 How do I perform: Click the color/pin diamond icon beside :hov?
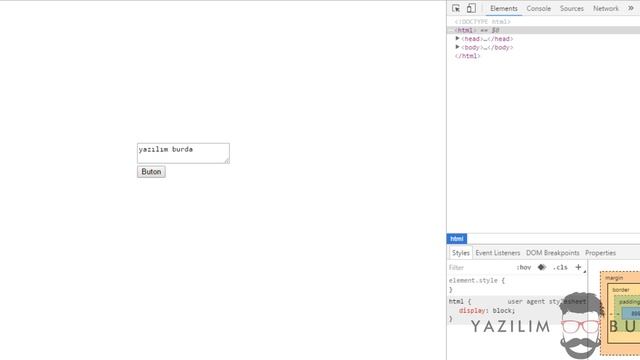click(542, 267)
